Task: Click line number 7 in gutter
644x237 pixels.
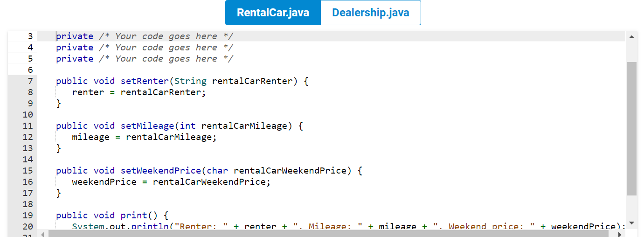Action: point(30,81)
